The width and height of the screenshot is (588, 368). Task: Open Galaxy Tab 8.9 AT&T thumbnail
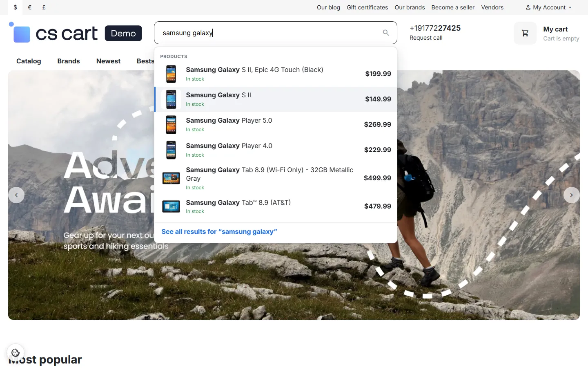click(171, 206)
